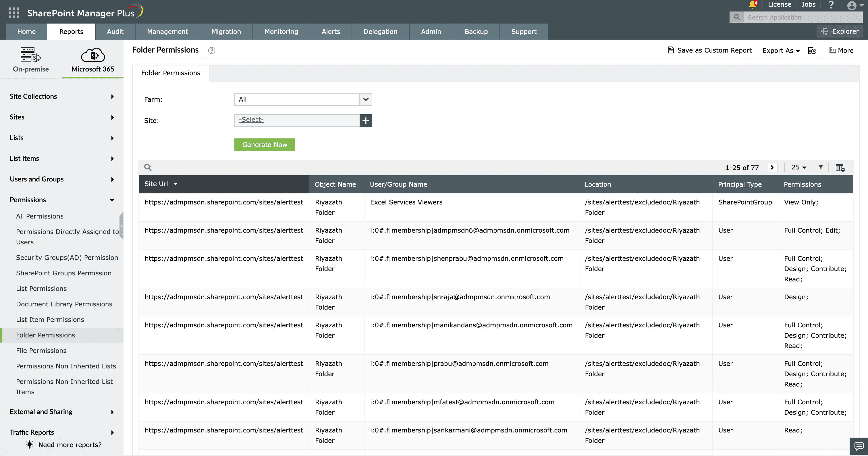The width and height of the screenshot is (868, 456).
Task: Expand External and Sharing section
Action: pyautogui.click(x=62, y=411)
